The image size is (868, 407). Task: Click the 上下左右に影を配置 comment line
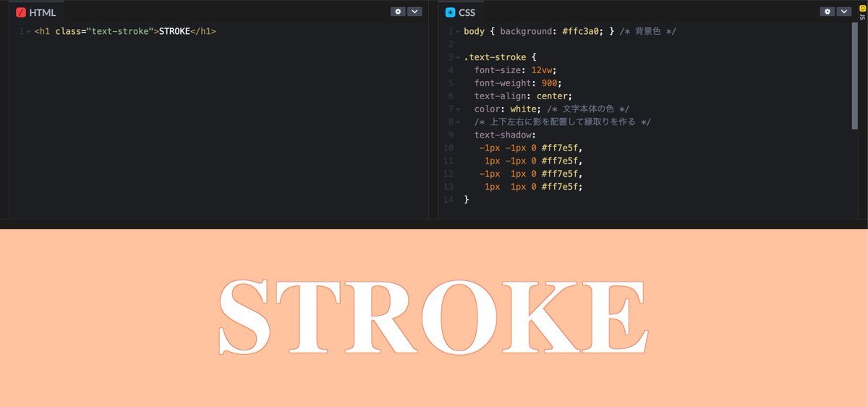click(x=563, y=122)
